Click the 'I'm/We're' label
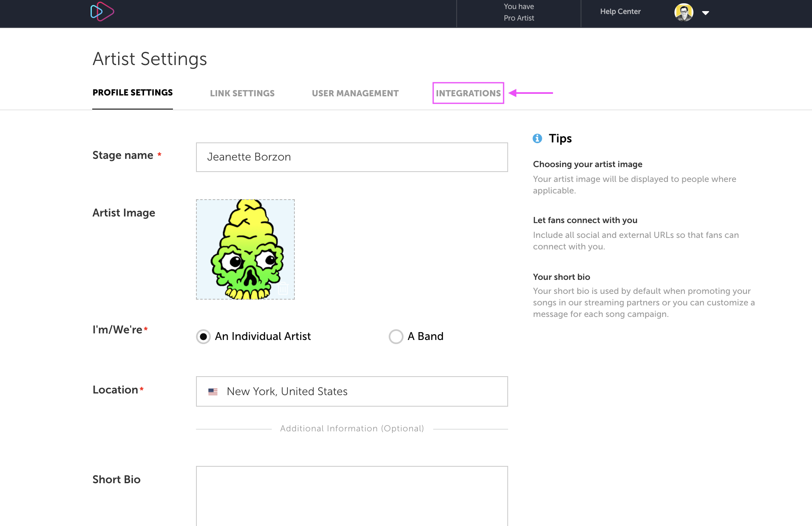 [x=117, y=330]
